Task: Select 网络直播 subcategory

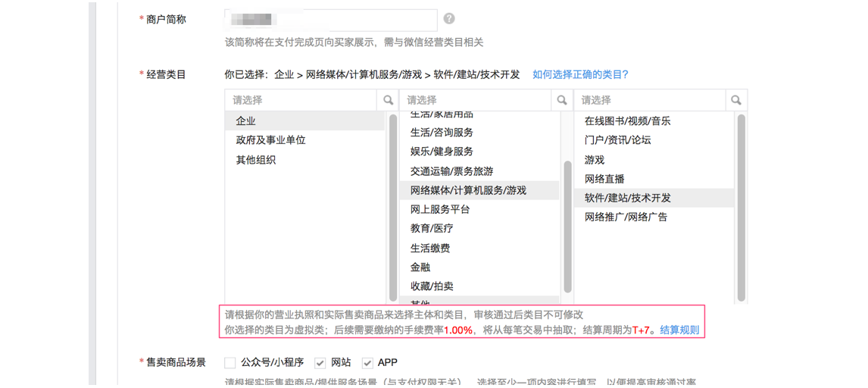Action: point(654,179)
